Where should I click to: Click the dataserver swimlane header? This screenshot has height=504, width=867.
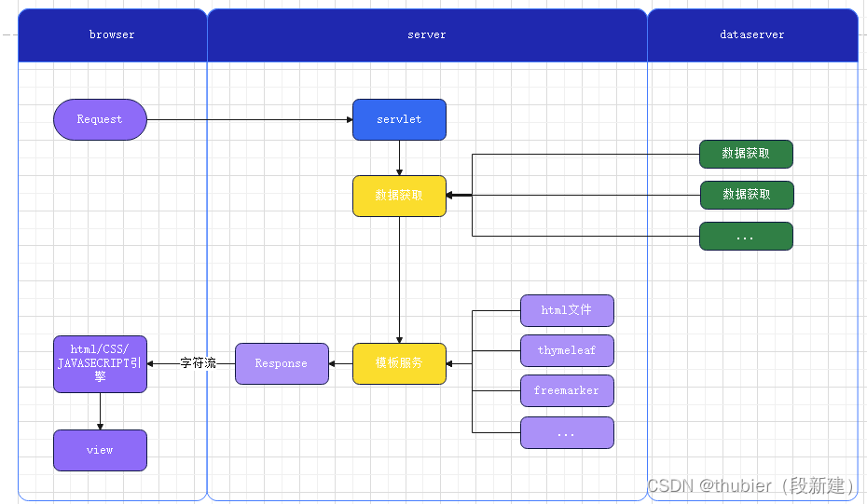click(x=752, y=35)
